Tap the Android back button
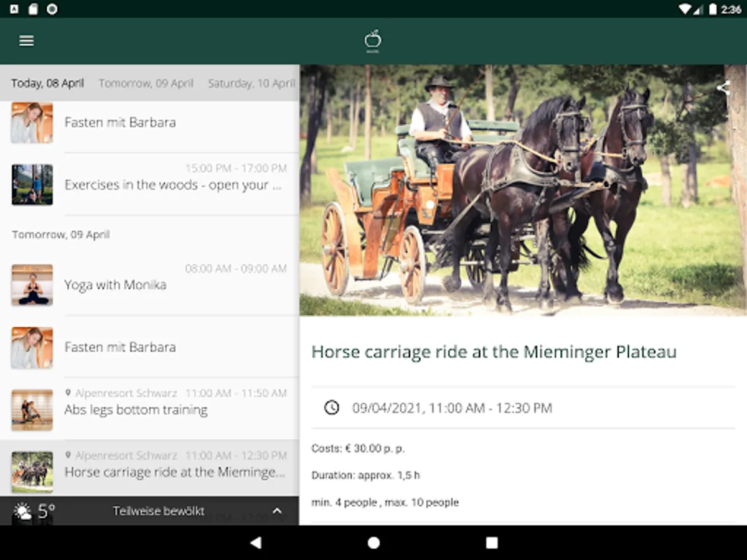 255,543
